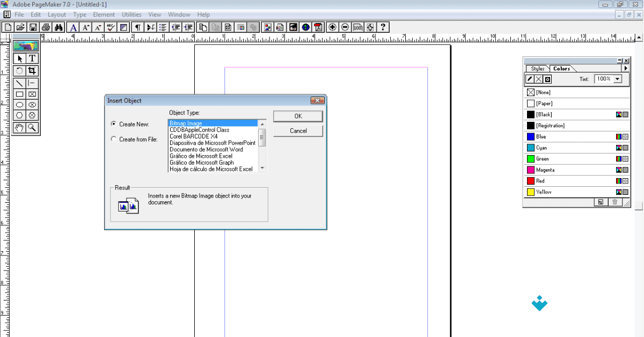Viewport: 644px width, 337px height.
Task: Pick the Crop tool
Action: tap(33, 70)
